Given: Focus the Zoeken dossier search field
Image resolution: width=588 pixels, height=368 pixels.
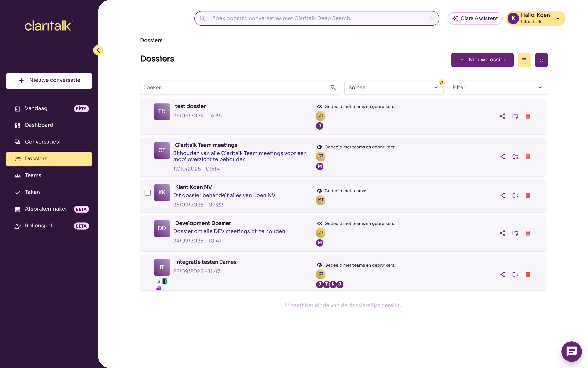Looking at the screenshot, I should tap(240, 88).
